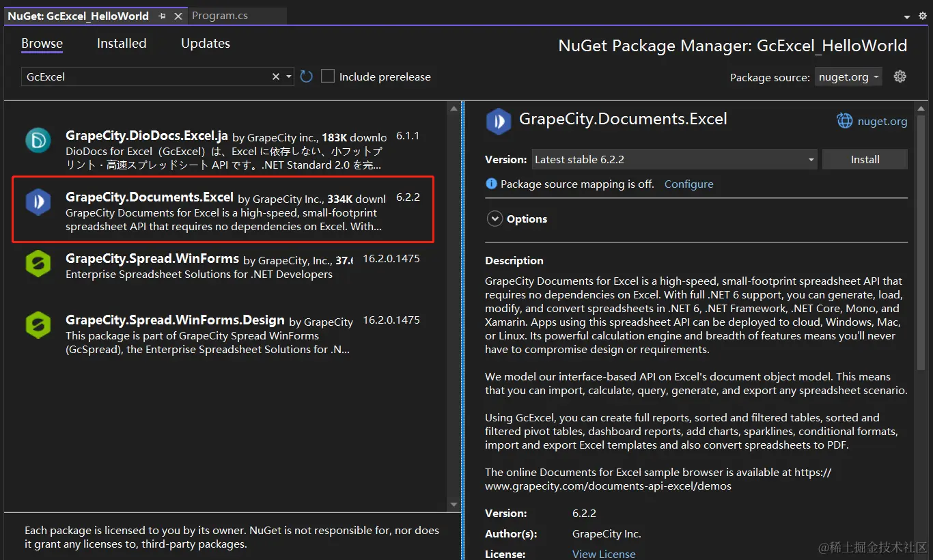Click the refresh search results icon

[306, 76]
